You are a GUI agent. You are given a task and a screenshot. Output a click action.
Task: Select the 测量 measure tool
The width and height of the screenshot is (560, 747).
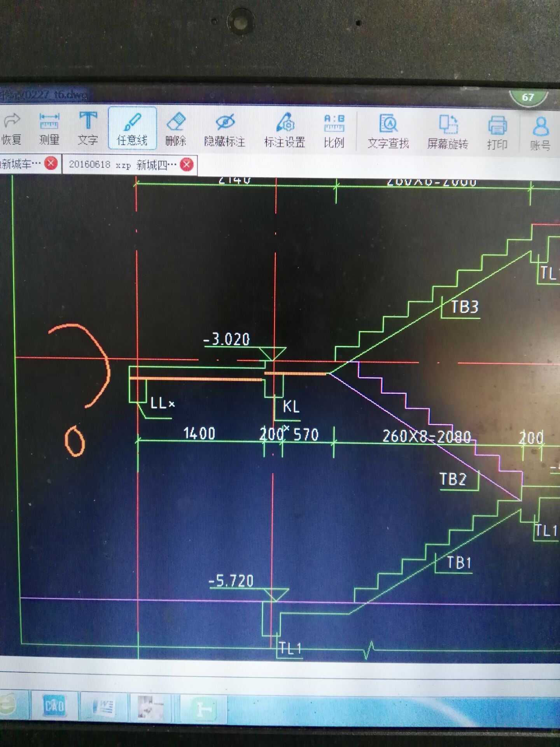(x=49, y=128)
